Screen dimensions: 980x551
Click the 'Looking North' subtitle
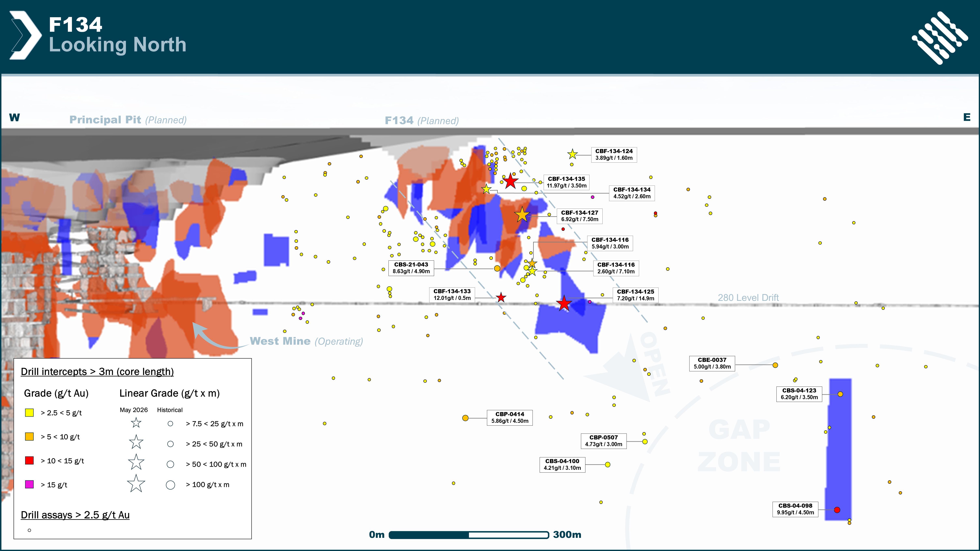[117, 45]
